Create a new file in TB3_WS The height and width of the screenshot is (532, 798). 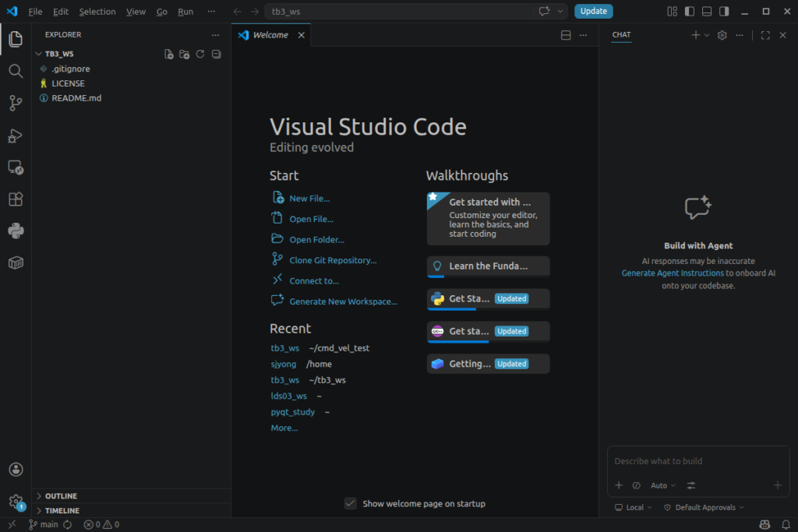169,54
